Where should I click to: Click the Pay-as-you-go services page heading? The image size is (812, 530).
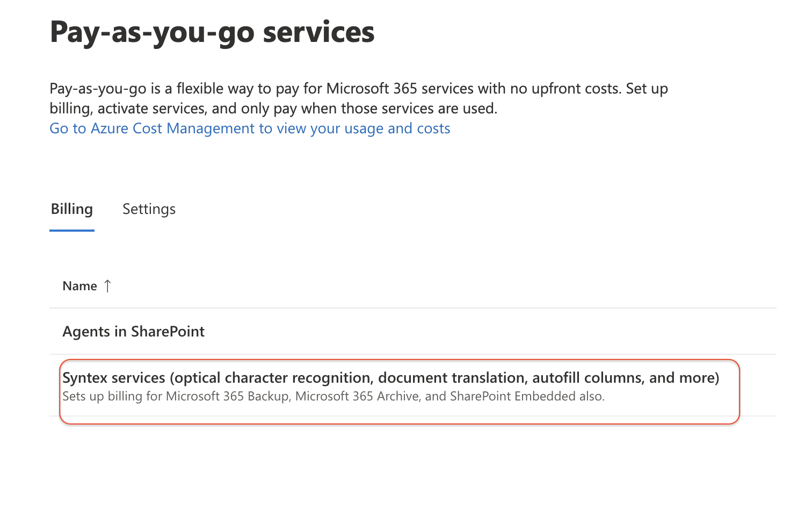pos(212,32)
